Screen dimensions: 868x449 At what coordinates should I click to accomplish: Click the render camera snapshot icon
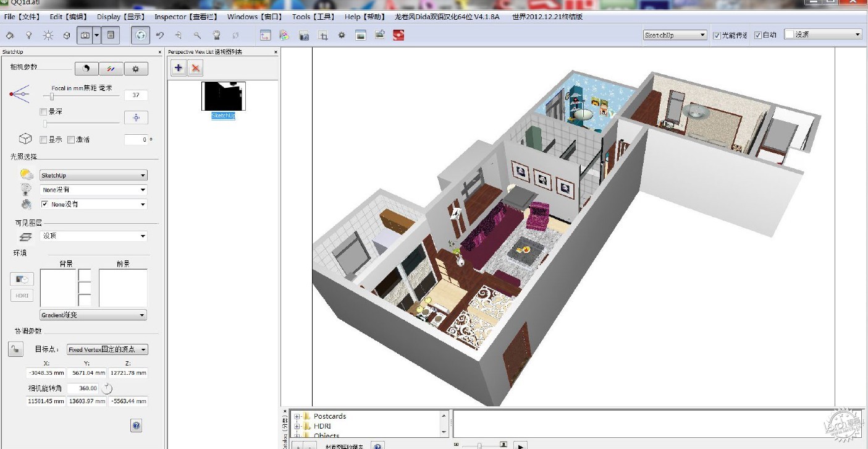tap(303, 35)
